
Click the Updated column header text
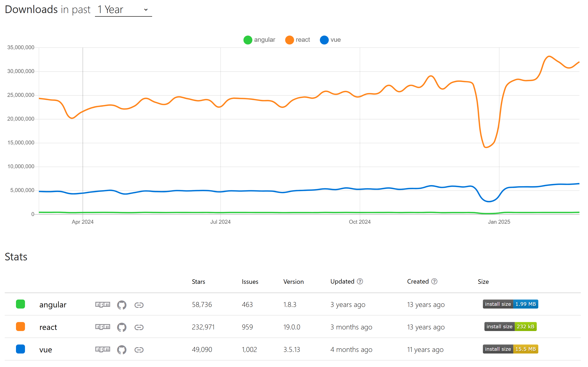[342, 282]
